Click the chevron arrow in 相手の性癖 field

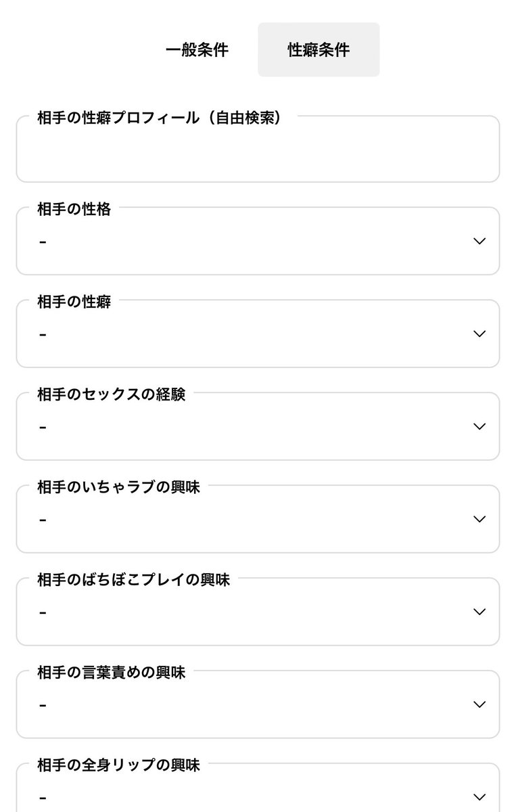click(x=479, y=334)
